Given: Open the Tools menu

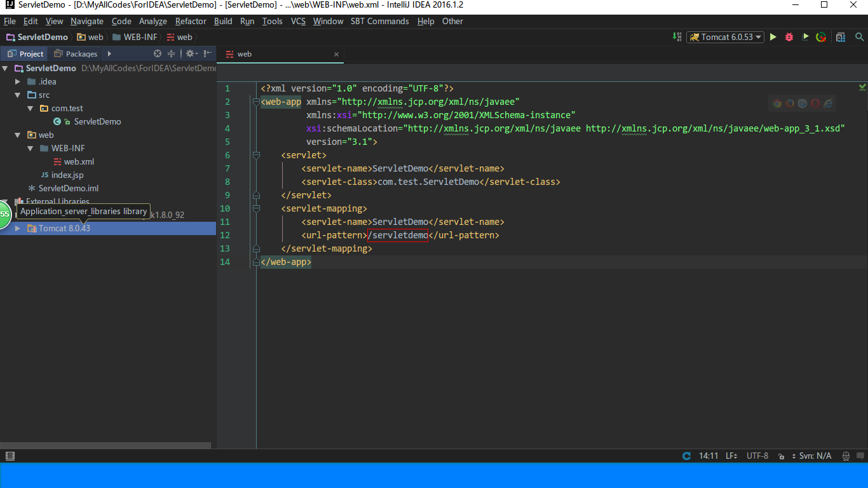Looking at the screenshot, I should coord(272,21).
